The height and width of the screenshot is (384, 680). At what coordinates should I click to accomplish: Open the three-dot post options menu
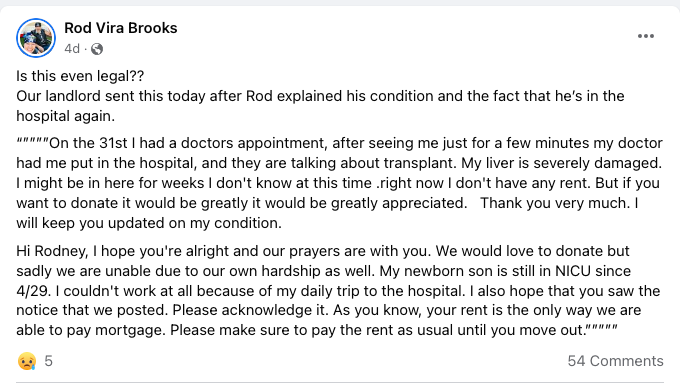click(x=646, y=36)
